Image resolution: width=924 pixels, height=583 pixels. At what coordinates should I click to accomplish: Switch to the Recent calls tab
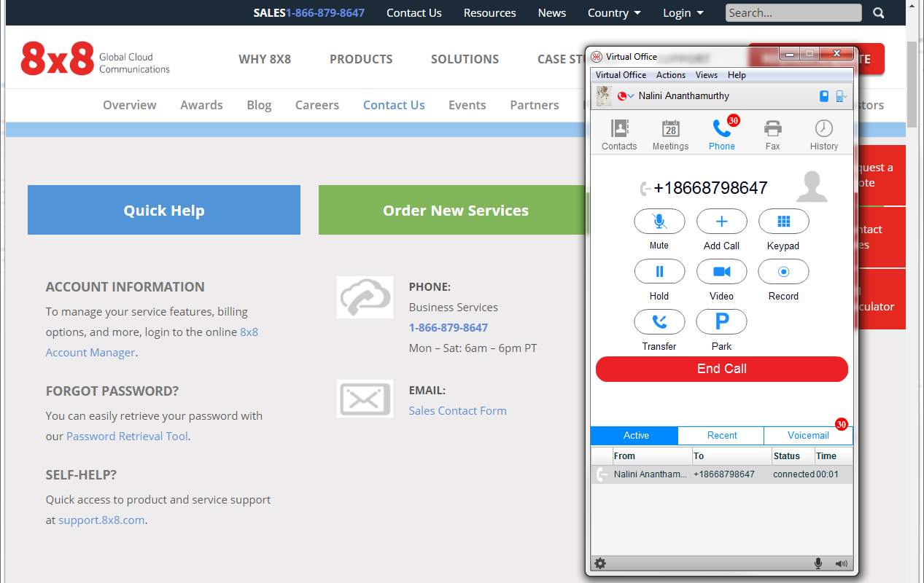(x=722, y=435)
